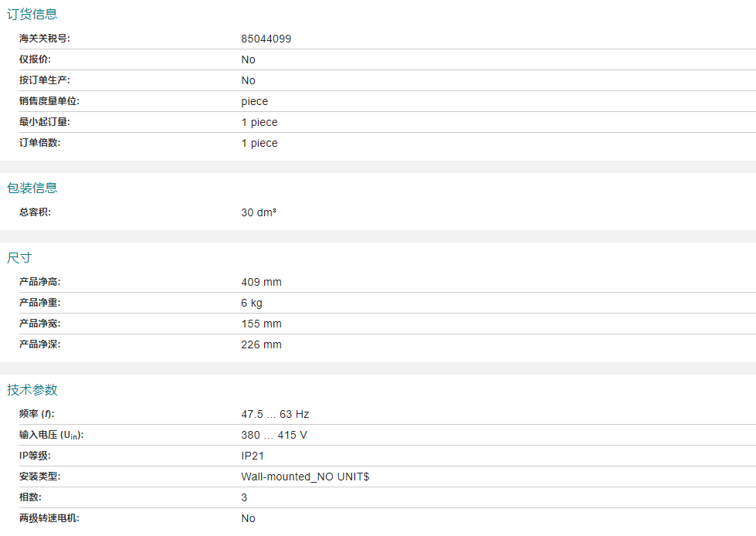Click the 技术参数 section heading
The height and width of the screenshot is (536, 756).
(32, 389)
